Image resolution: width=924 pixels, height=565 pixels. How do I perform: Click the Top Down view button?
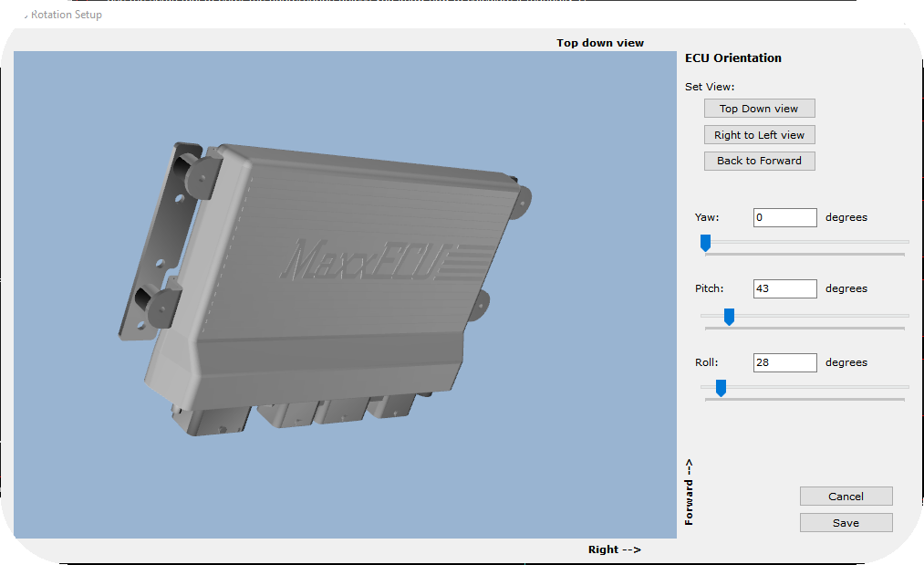(x=759, y=109)
